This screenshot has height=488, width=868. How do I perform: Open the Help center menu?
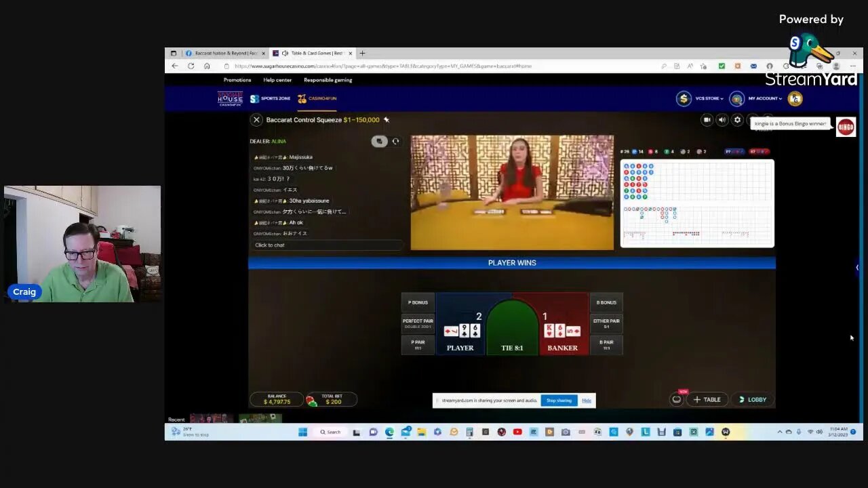pos(277,80)
